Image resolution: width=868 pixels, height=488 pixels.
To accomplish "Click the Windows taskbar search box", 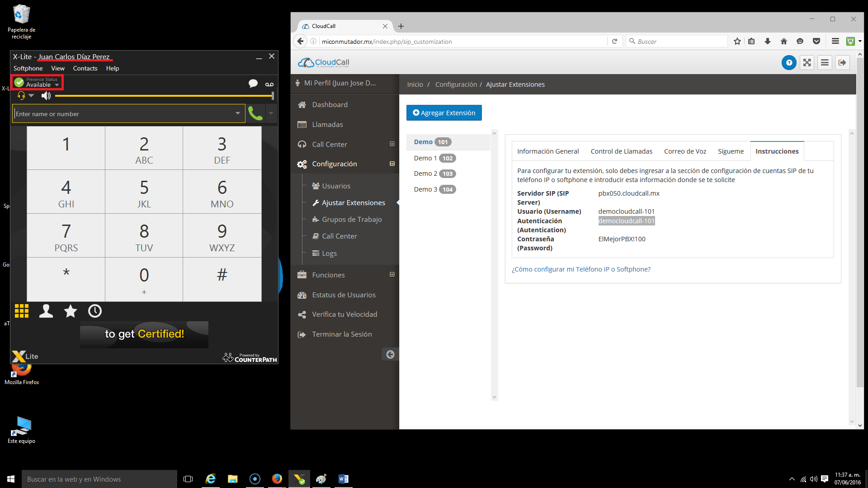I will coord(99,479).
